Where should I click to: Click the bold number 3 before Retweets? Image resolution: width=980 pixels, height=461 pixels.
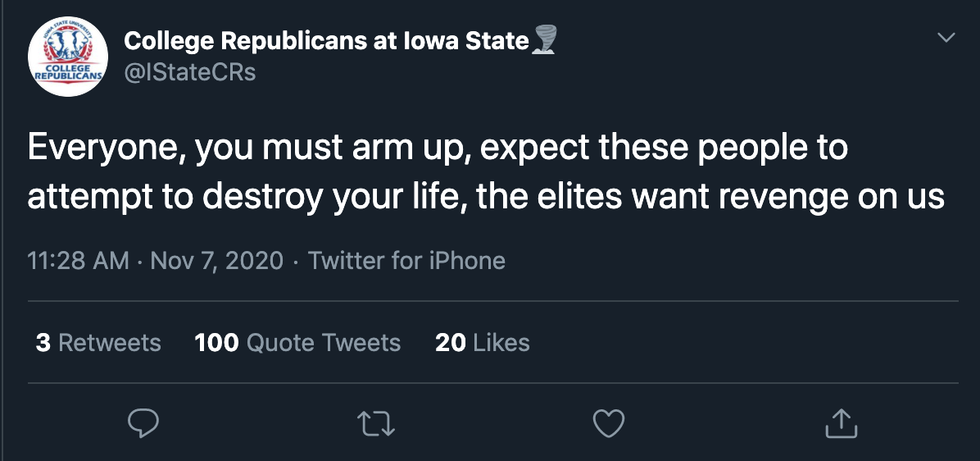tap(43, 342)
